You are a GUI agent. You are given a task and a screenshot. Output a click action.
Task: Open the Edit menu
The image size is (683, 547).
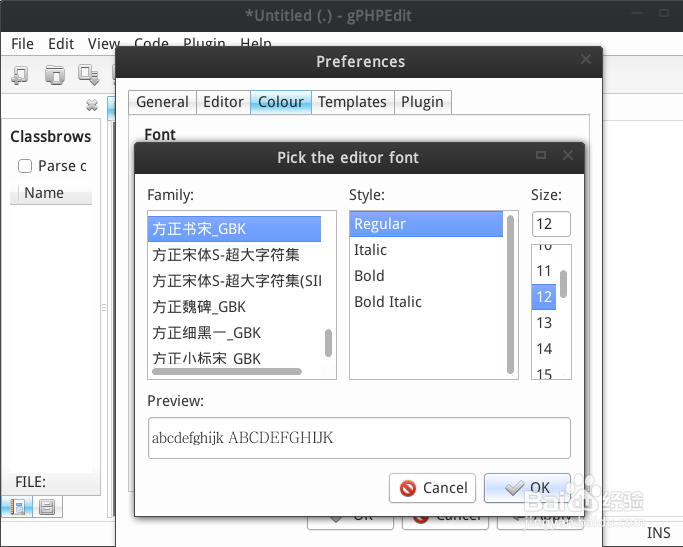coord(61,44)
